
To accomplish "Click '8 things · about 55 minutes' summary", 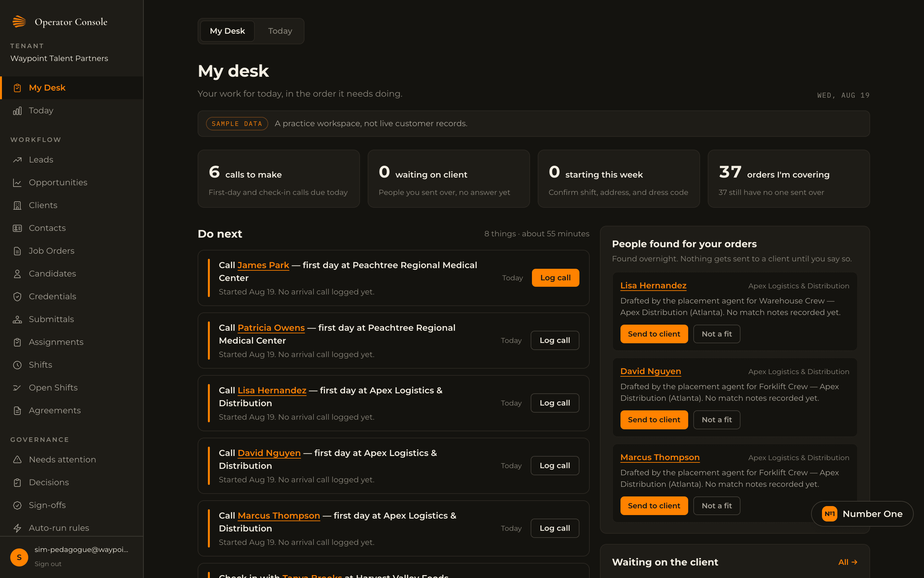I will pos(537,234).
